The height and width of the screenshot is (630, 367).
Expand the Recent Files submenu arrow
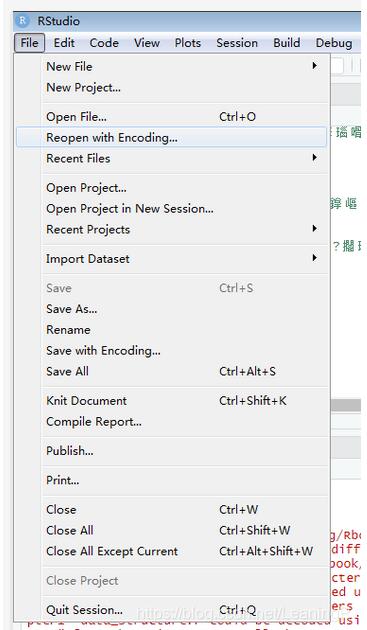(x=315, y=158)
